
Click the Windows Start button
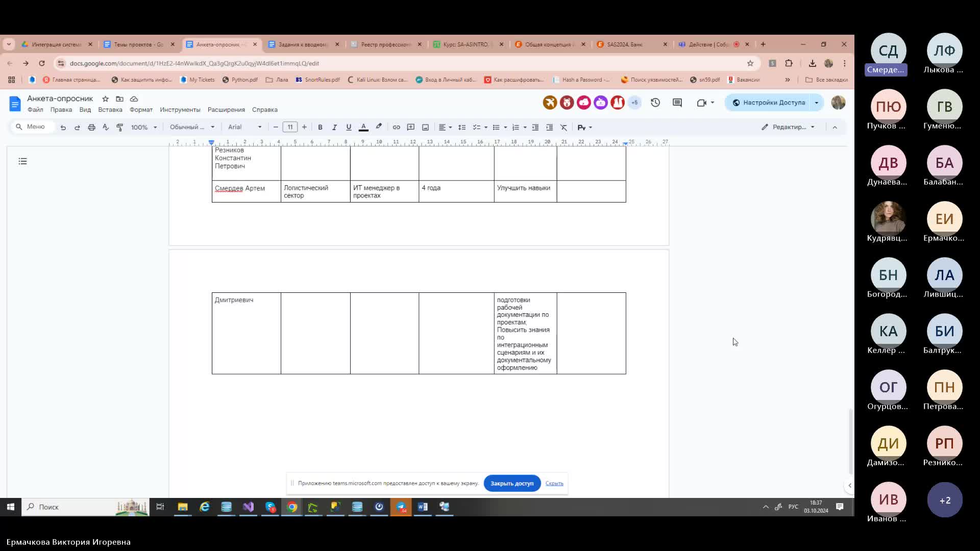click(10, 507)
